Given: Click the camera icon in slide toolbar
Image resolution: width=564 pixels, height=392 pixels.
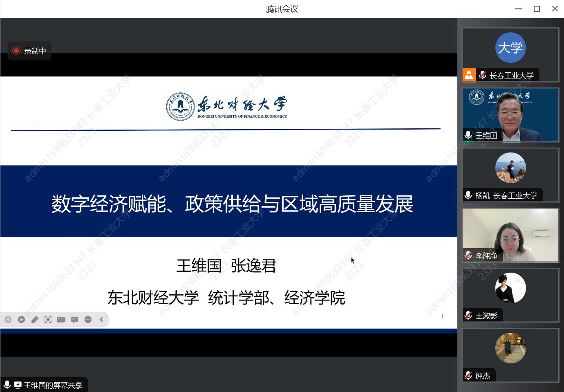Looking at the screenshot, I should click(x=61, y=320).
